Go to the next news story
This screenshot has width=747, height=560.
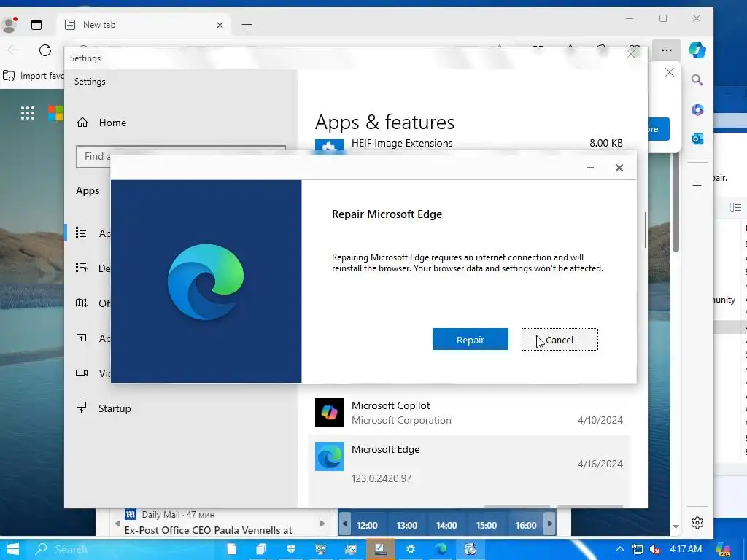click(322, 524)
